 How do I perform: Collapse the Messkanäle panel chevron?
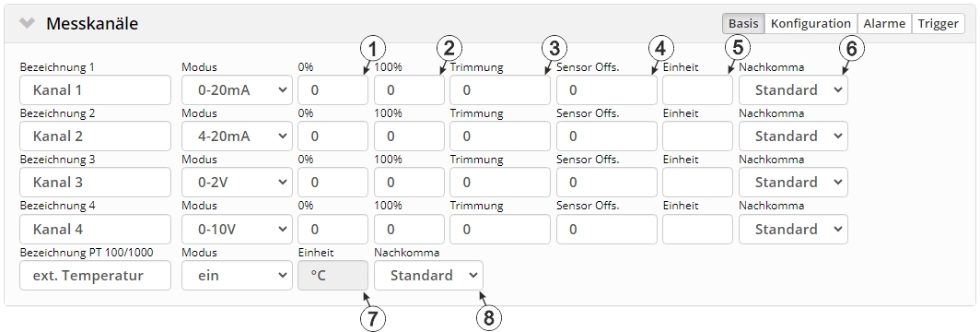27,23
